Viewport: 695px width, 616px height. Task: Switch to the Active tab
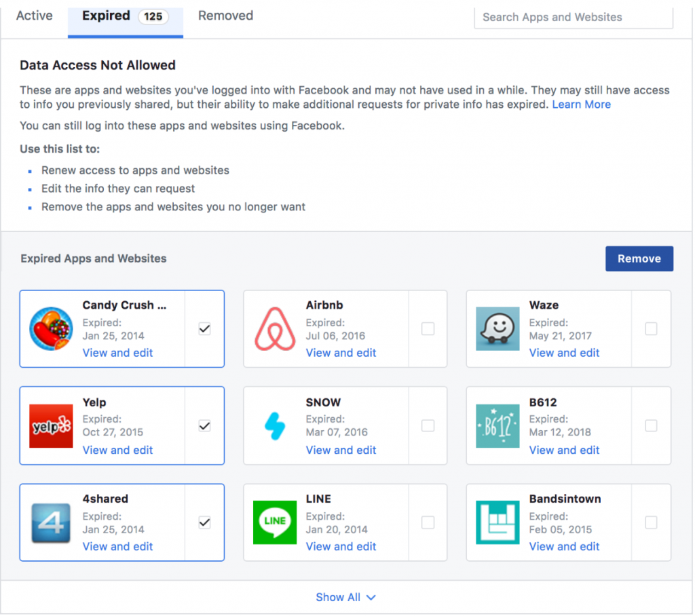(x=33, y=16)
